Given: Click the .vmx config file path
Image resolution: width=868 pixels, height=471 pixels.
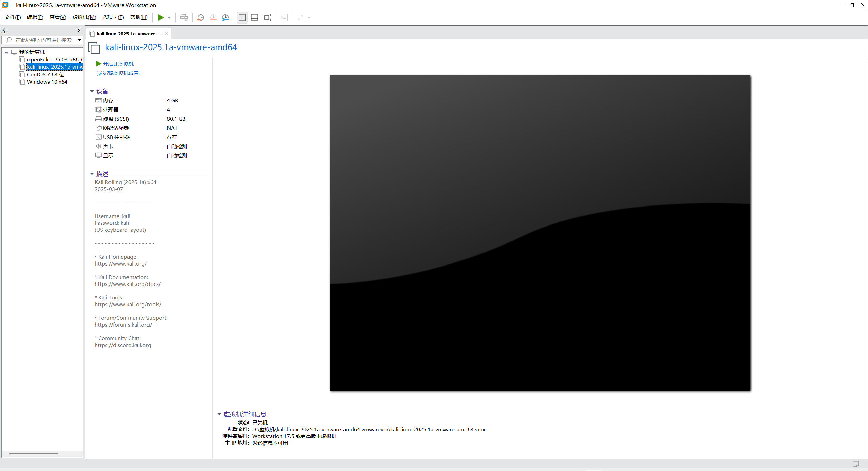Looking at the screenshot, I should point(369,430).
